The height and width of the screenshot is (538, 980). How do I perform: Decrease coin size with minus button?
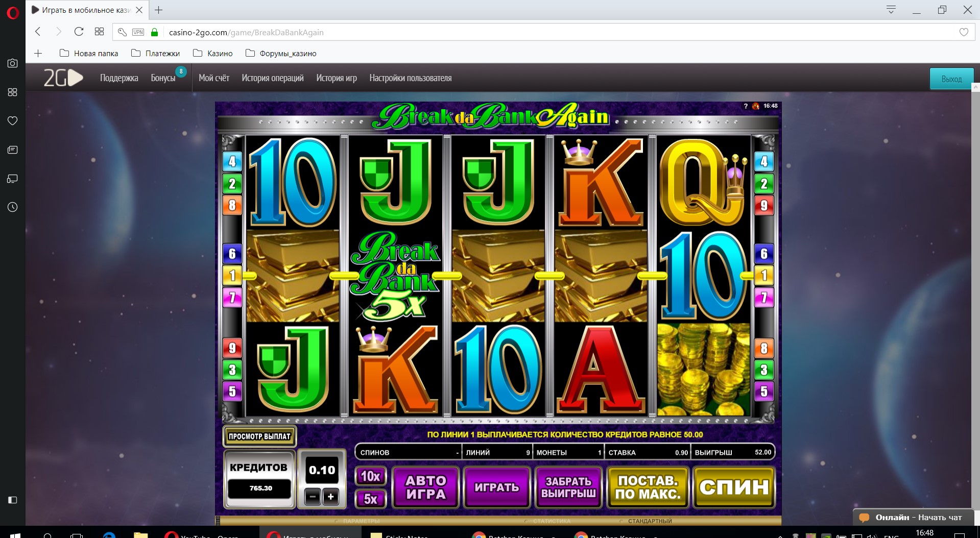point(313,496)
